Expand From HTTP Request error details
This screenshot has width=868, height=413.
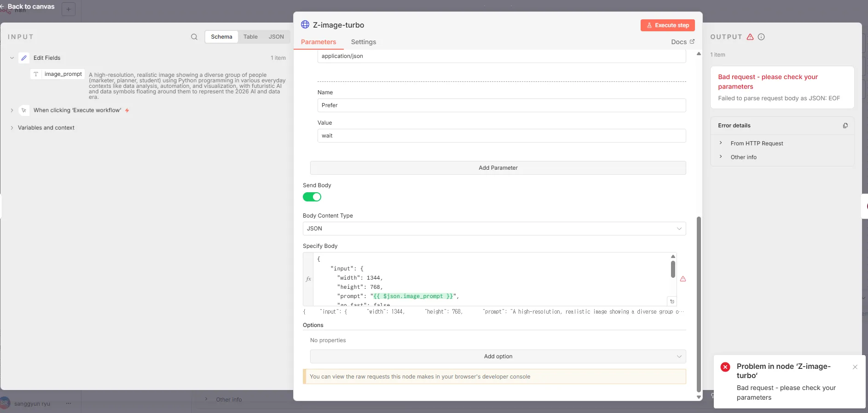[x=721, y=143]
